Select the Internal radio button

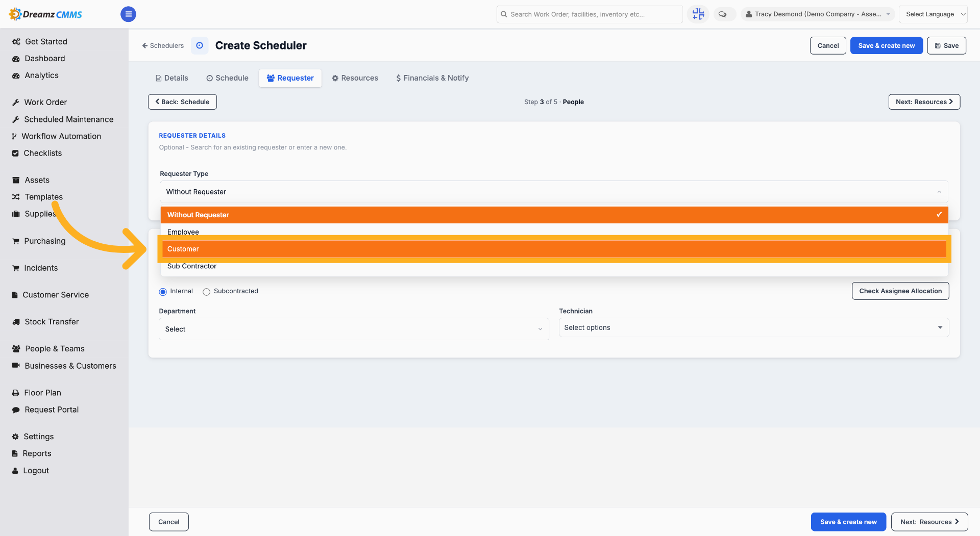[163, 292]
